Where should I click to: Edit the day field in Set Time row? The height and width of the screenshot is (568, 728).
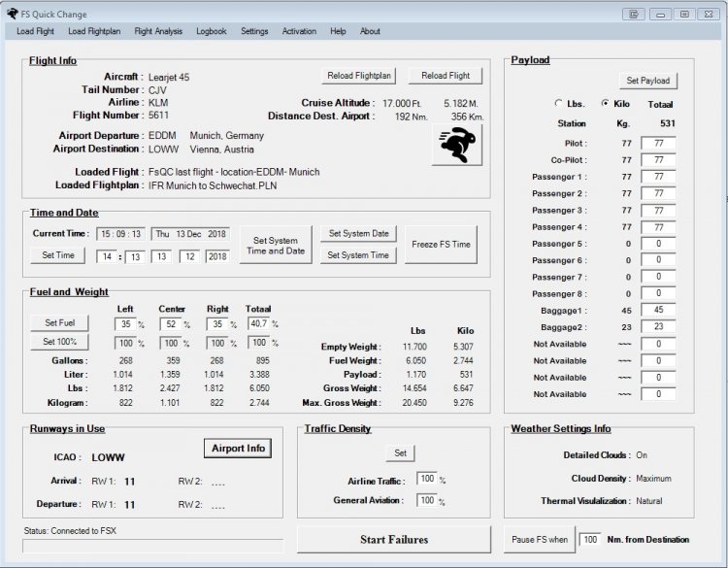pyautogui.click(x=161, y=257)
